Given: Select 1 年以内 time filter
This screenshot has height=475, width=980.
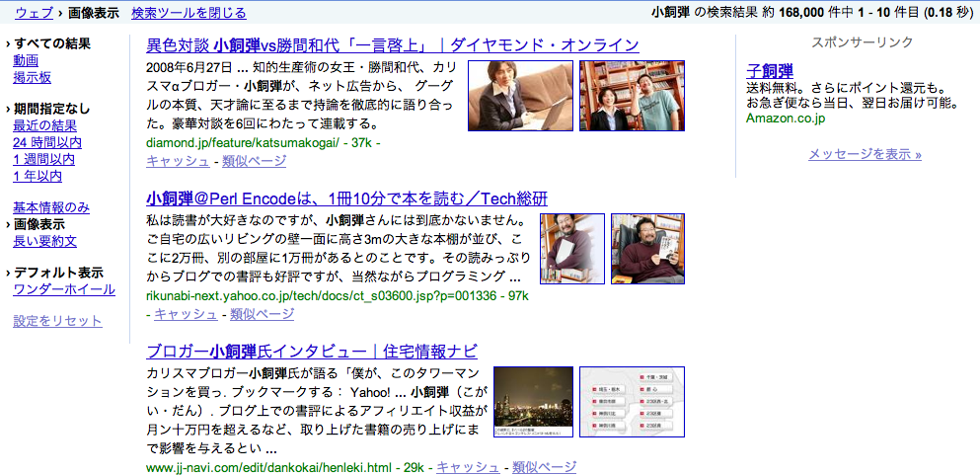Looking at the screenshot, I should pyautogui.click(x=38, y=176).
